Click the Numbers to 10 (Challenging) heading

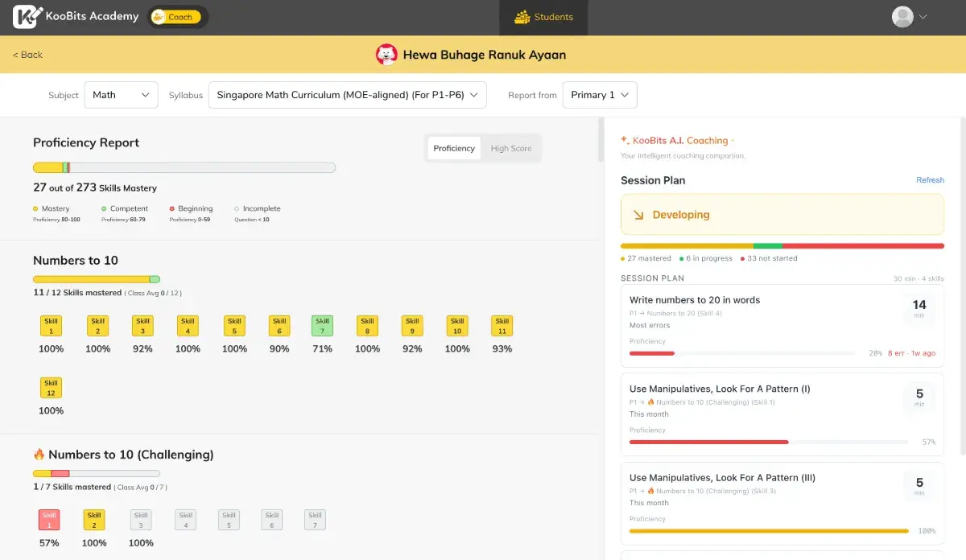point(123,455)
